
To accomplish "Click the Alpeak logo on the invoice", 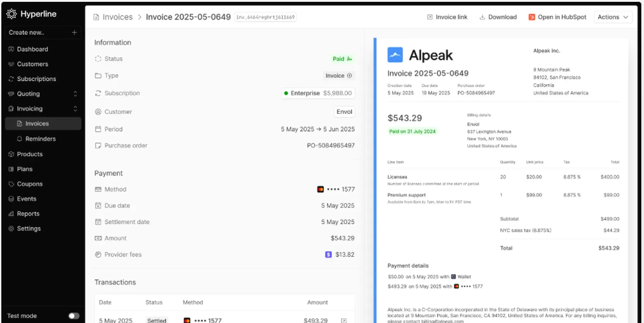I will coord(395,55).
